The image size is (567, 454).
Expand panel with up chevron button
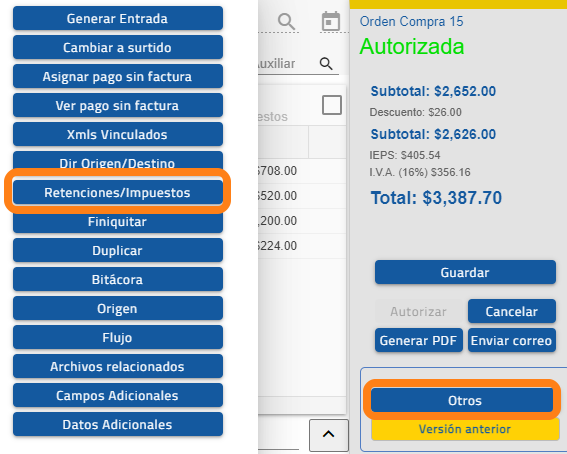328,434
